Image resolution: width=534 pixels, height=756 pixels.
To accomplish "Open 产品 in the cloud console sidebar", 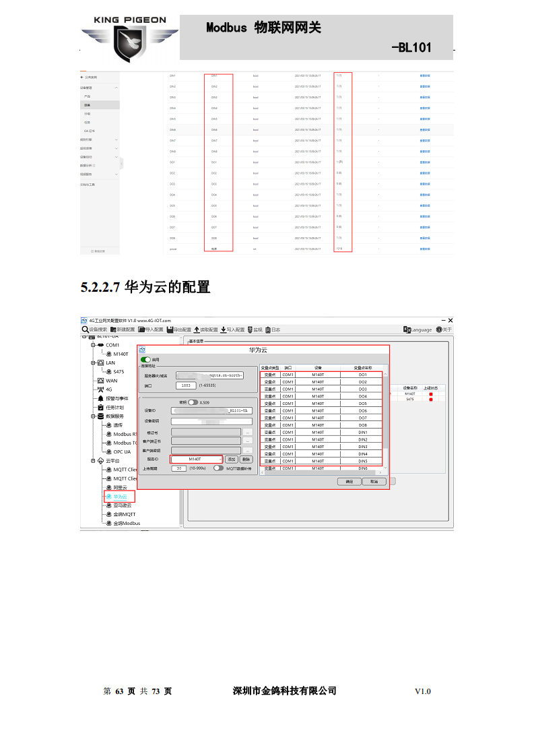I will 88,96.
